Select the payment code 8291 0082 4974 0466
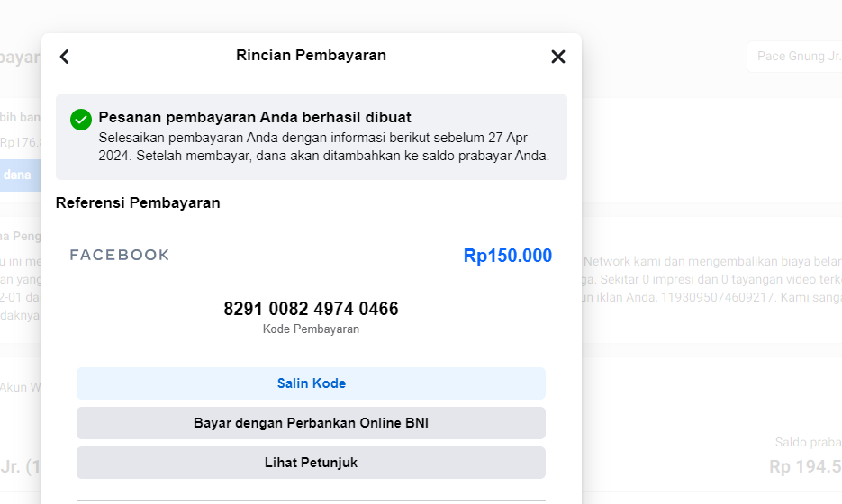The height and width of the screenshot is (504, 842). [311, 309]
